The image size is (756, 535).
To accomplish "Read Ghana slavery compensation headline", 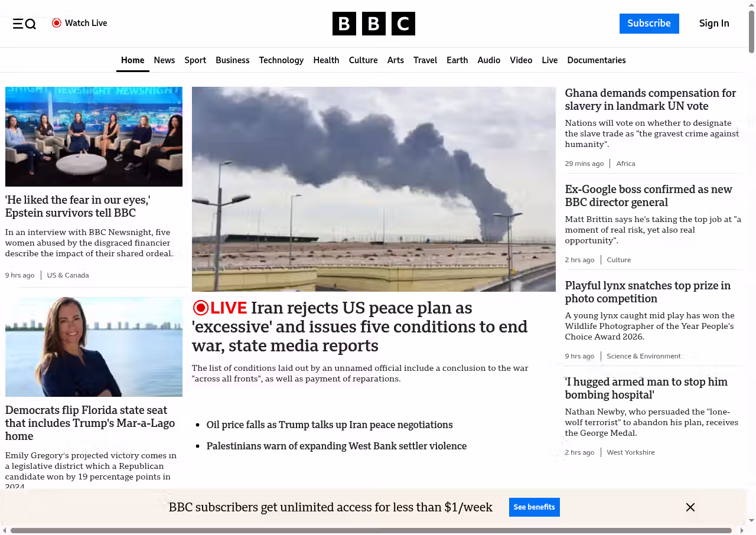I will click(650, 100).
